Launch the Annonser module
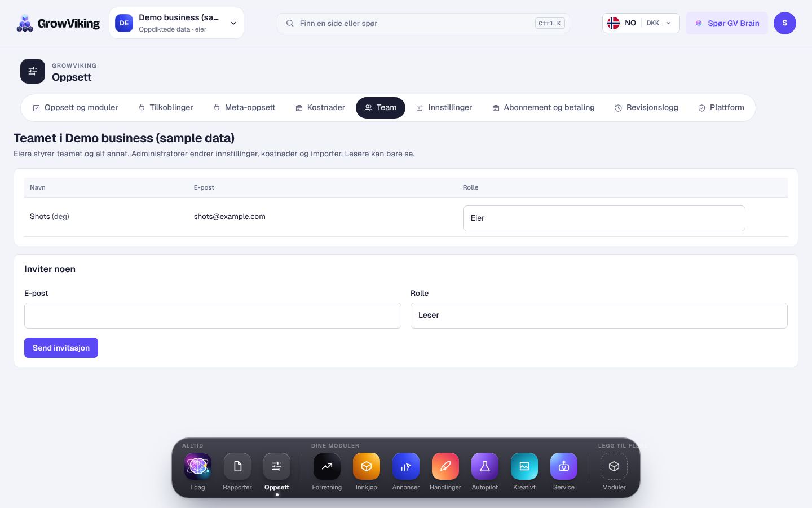812x508 pixels. (406, 466)
